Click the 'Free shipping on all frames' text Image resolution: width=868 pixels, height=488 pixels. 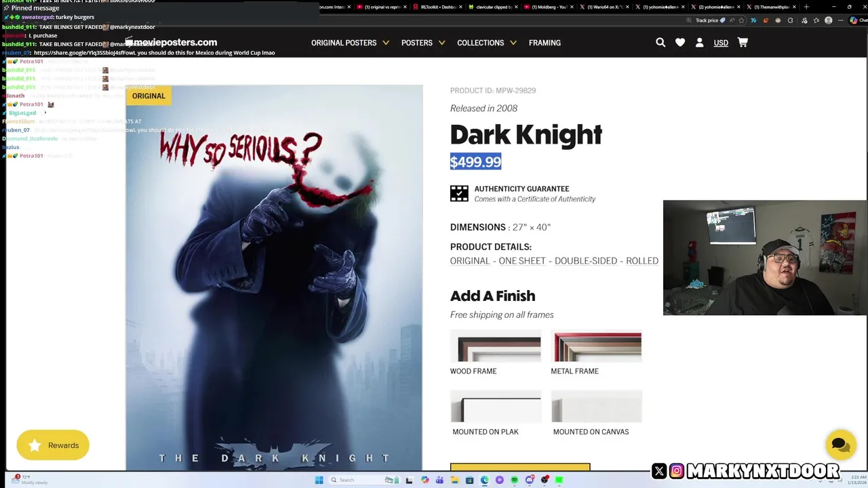pos(502,315)
